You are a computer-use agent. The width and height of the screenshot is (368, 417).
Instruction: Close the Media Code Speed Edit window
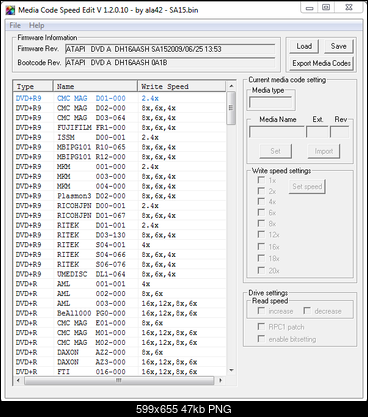[349, 7]
